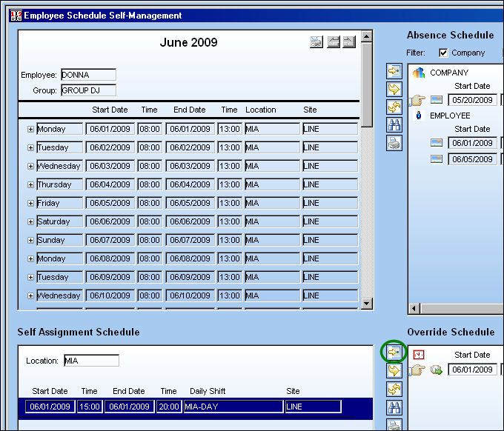The image size is (504, 431).
Task: Click the Group field containing GROUP DJ
Action: (88, 90)
